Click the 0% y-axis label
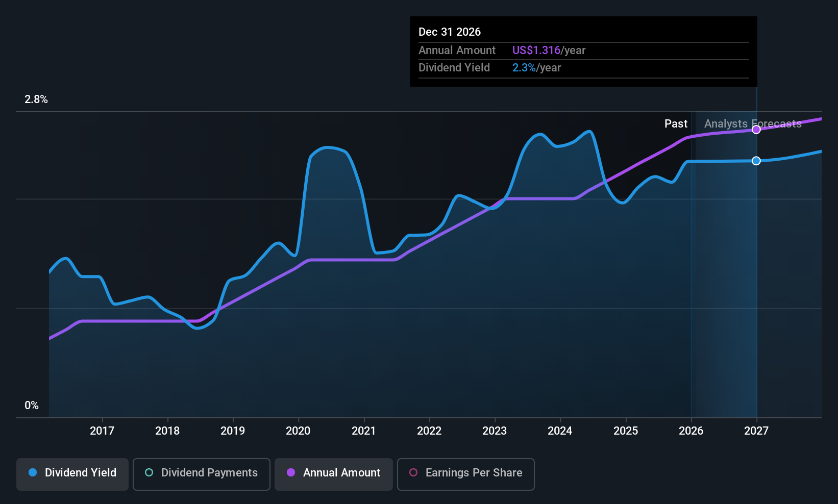Screen dimensions: 838x504 click(32, 406)
